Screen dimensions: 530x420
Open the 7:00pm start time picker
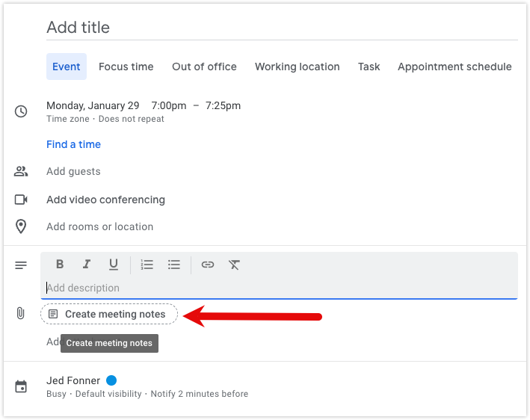click(169, 105)
